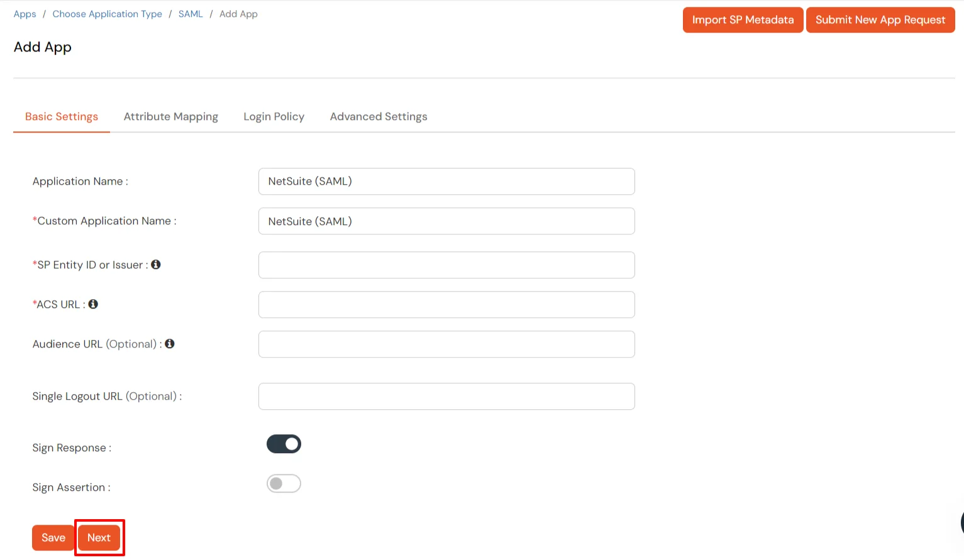Go back to Choose Application Type breadcrumb
The height and width of the screenshot is (560, 964).
pyautogui.click(x=108, y=14)
